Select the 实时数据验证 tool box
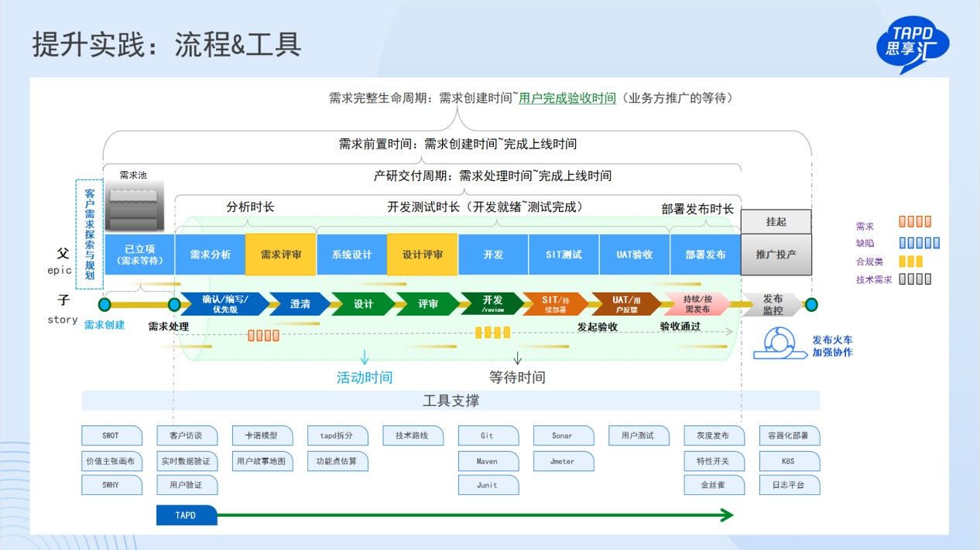 tap(187, 461)
